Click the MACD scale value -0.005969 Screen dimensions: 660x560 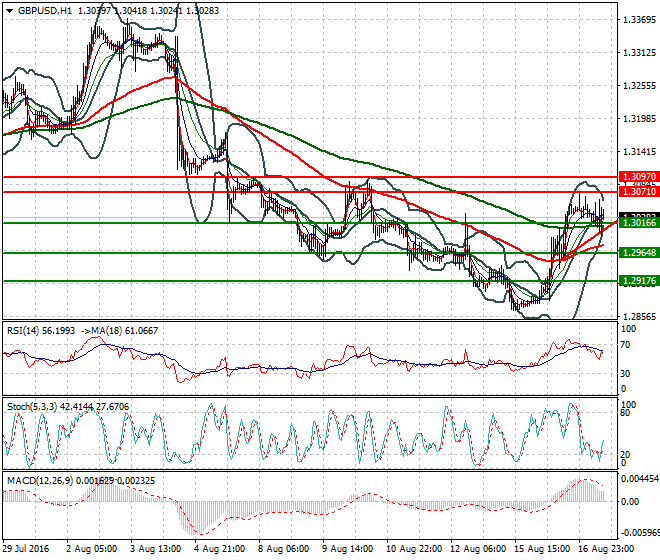(x=640, y=533)
